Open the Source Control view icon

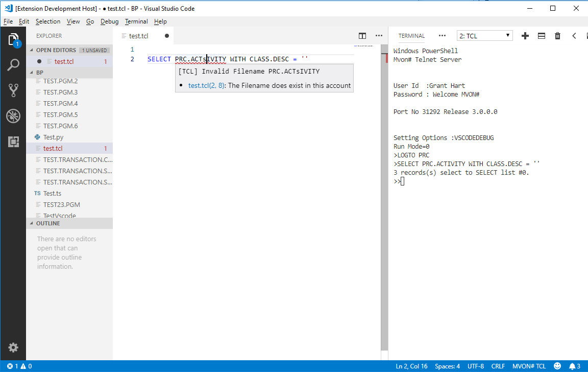tap(13, 90)
